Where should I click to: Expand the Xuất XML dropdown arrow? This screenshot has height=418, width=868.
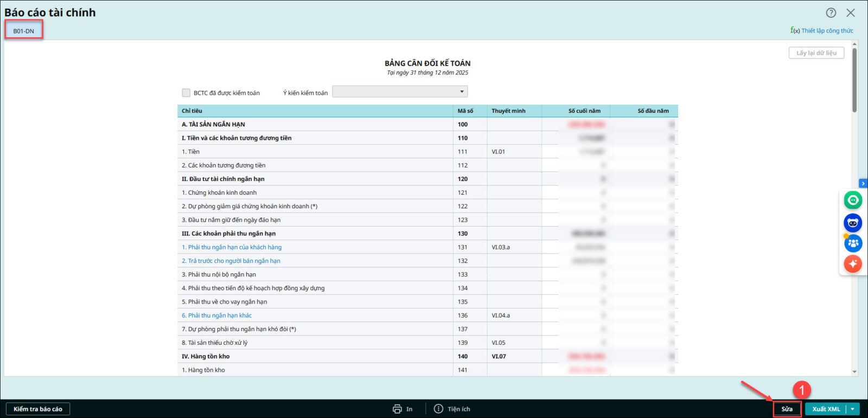(853, 409)
